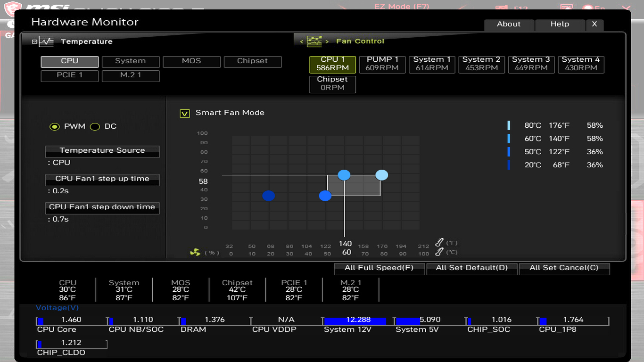Click the 50°C fan curve point

[x=325, y=196]
